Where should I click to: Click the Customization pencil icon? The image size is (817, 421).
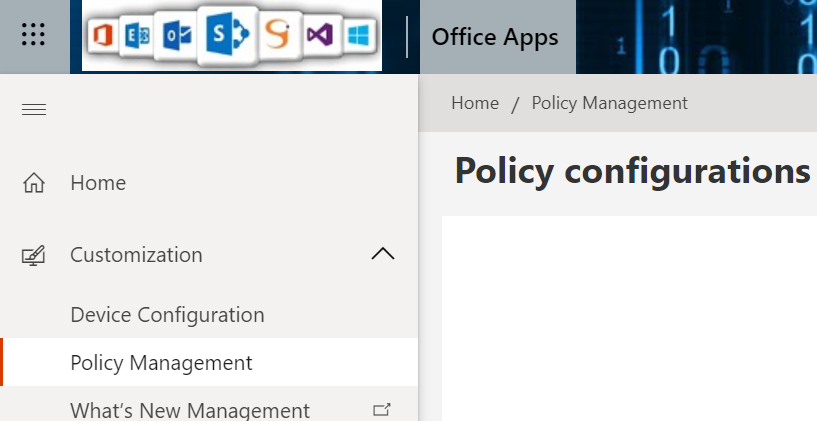click(34, 255)
